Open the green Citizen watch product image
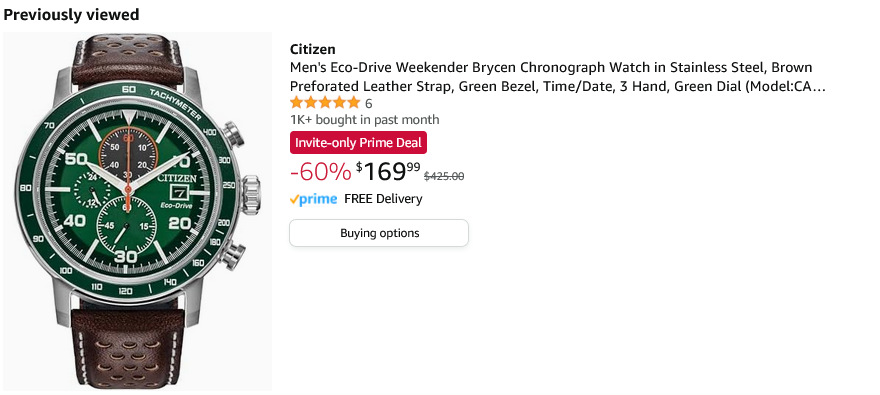 point(138,212)
